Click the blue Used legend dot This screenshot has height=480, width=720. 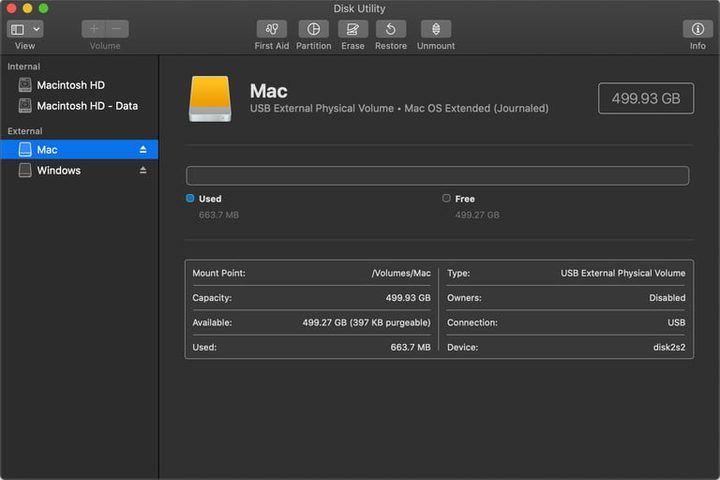(190, 199)
